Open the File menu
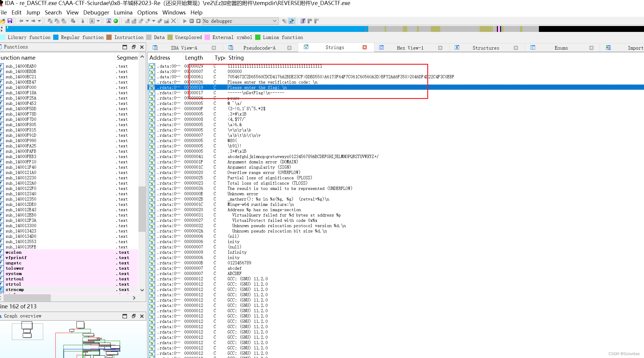Screen dimensions: 644x358 [x=3, y=12]
